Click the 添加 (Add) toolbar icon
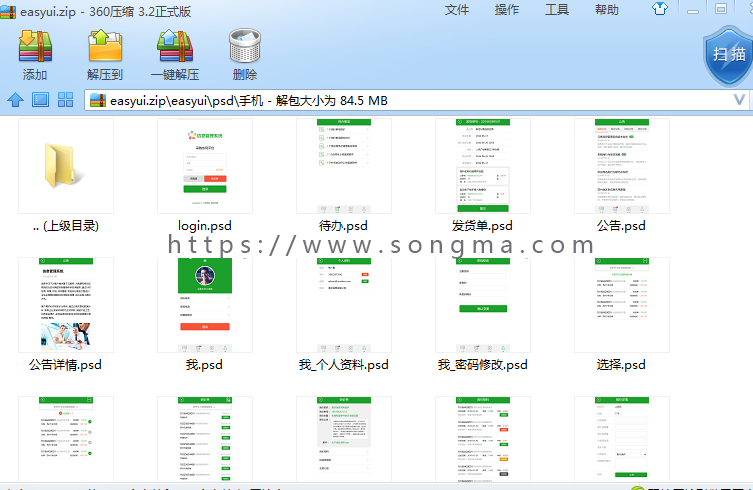The height and width of the screenshot is (490, 753). (x=35, y=47)
